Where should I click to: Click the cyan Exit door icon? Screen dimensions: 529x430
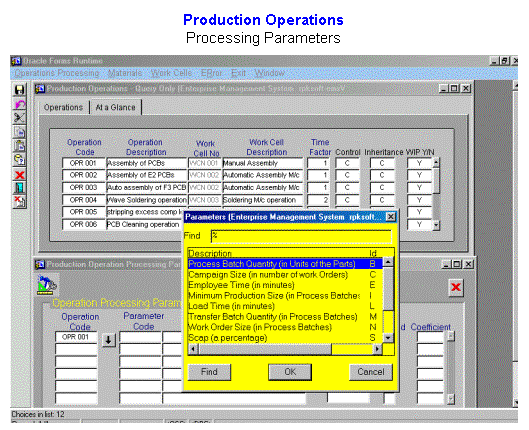click(x=19, y=188)
